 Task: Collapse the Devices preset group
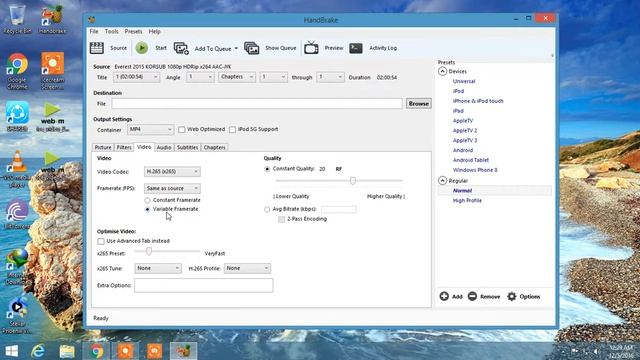click(442, 71)
